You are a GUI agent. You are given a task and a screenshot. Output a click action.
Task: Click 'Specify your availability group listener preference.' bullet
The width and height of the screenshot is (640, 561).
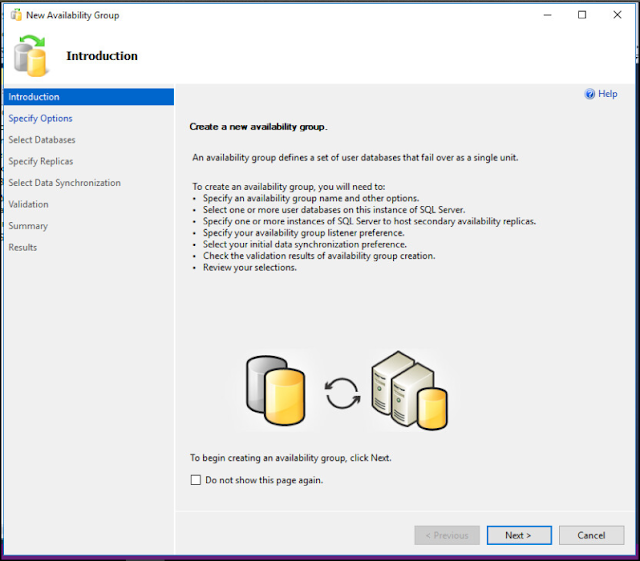pos(304,233)
